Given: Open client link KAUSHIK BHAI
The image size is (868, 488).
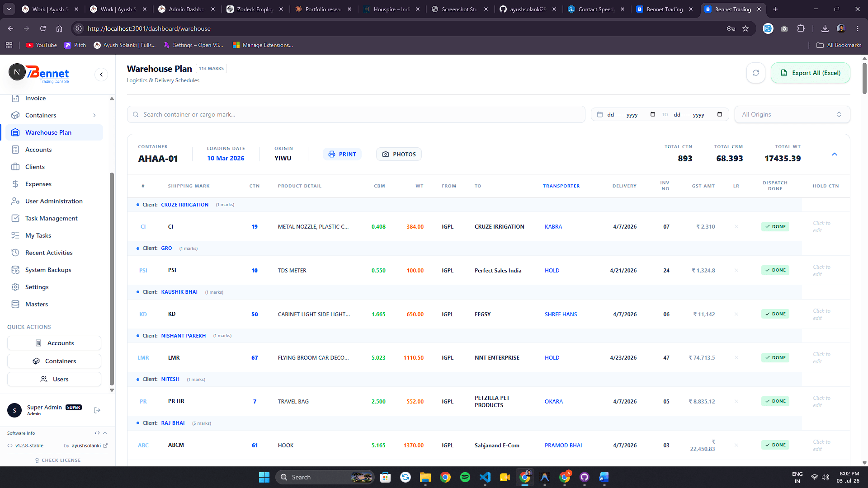Looking at the screenshot, I should 179,292.
